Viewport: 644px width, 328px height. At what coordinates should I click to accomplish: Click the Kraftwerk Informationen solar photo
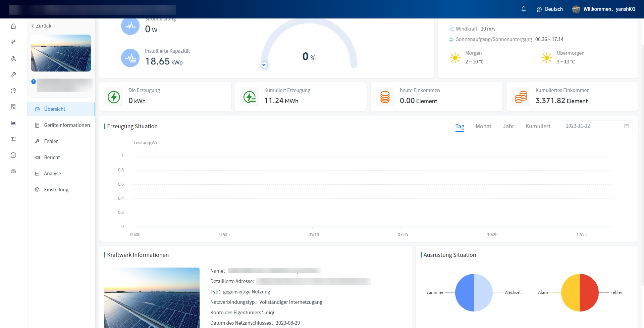click(152, 298)
